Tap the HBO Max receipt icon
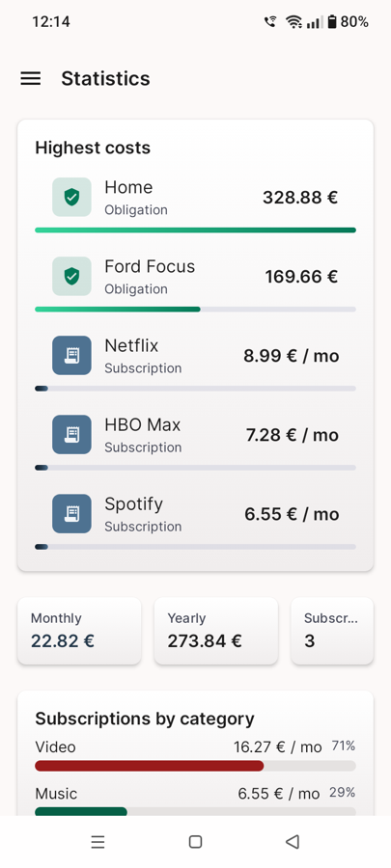Viewport: 391px width, 868px height. [x=72, y=435]
